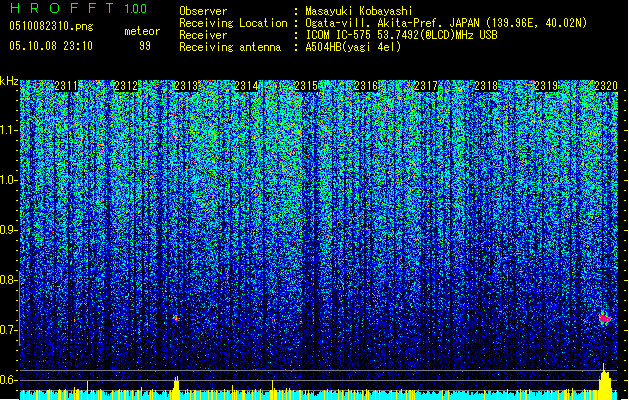Viewport: 629px width, 400px height.
Task: Click the kHz axis unit label
Action: [x=9, y=81]
